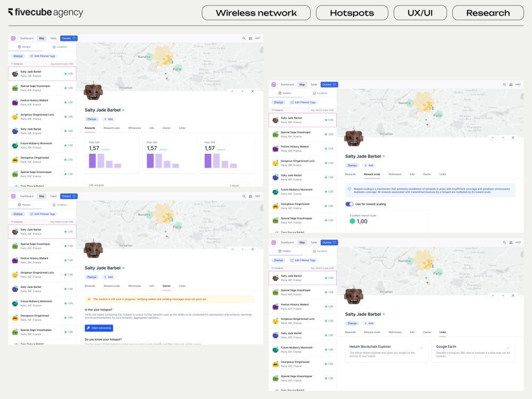This screenshot has height=399, width=532.
Task: Click the users icon in the Rewards-tab panel
Action: pyautogui.click(x=251, y=38)
